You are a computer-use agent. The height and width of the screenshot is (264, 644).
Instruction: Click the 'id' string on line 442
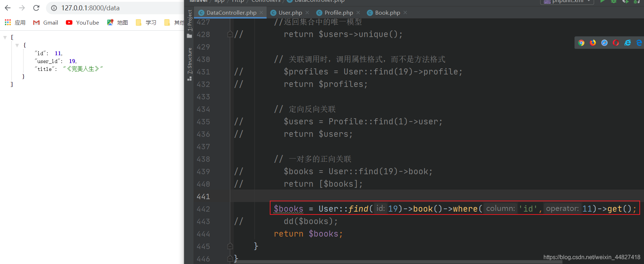point(528,209)
